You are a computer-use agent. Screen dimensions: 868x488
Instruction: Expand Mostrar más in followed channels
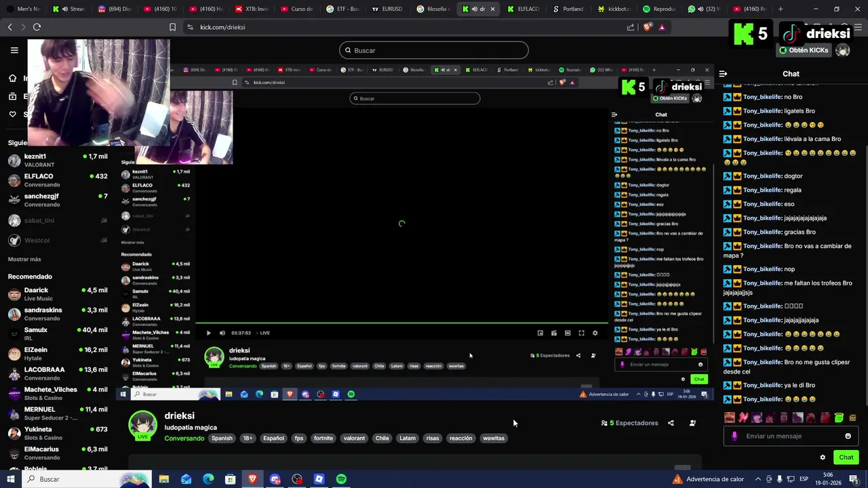pyautogui.click(x=24, y=259)
